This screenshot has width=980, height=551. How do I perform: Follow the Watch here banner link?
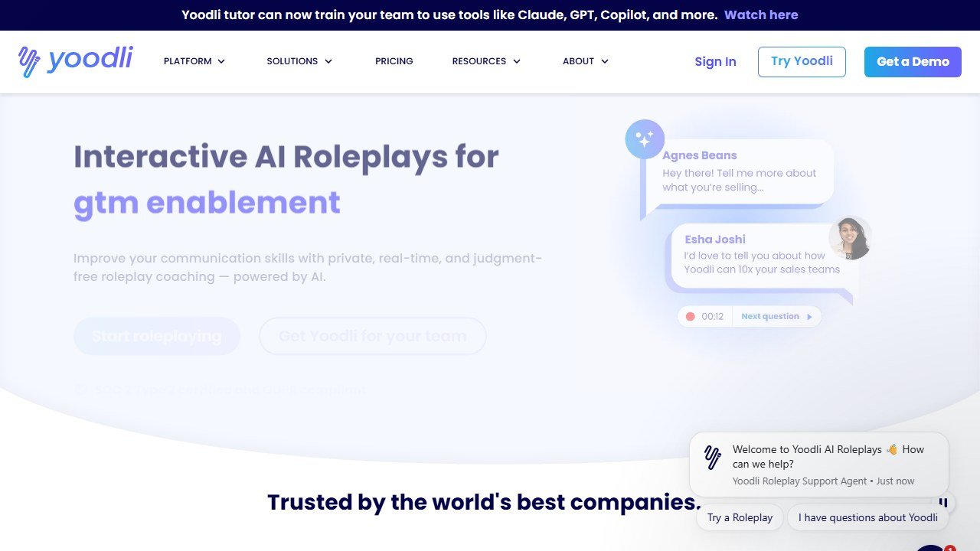point(761,15)
